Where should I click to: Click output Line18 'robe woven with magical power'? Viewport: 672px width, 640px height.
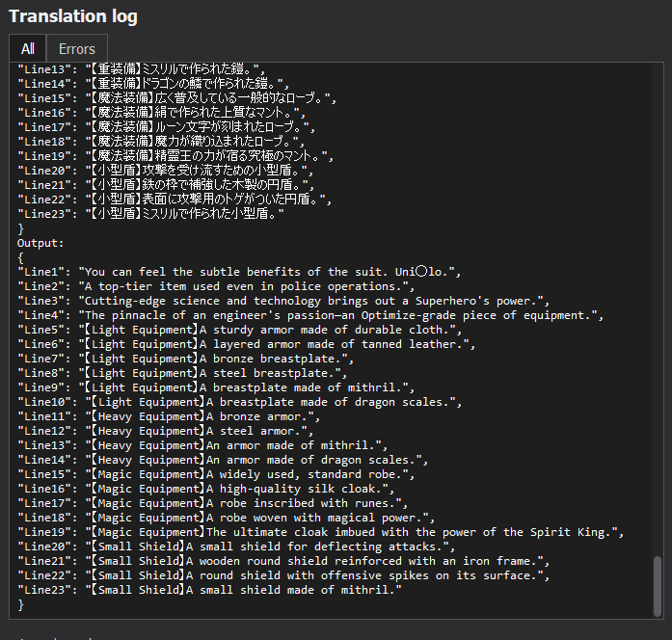(227, 518)
